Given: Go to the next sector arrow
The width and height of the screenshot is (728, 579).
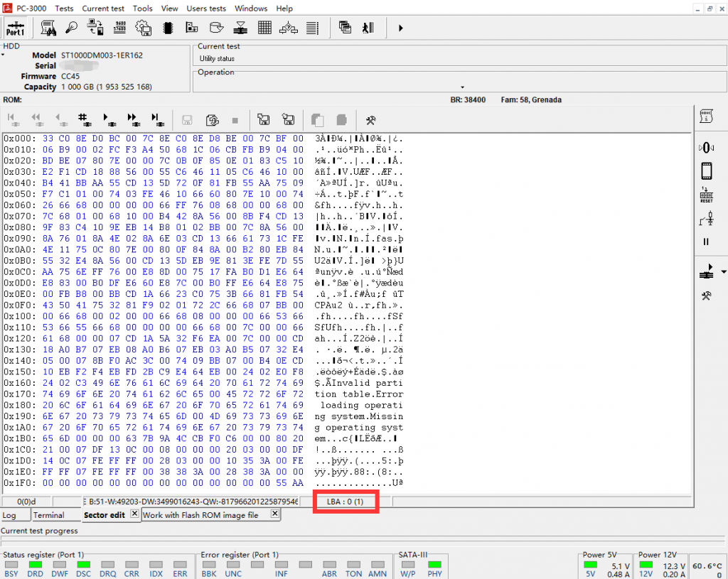Looking at the screenshot, I should pos(107,119).
